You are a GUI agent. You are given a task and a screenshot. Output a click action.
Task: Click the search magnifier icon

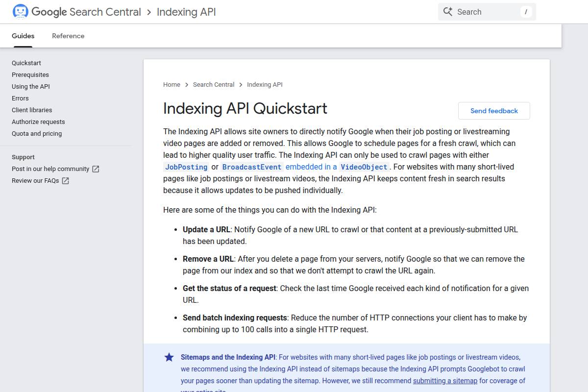click(x=448, y=11)
